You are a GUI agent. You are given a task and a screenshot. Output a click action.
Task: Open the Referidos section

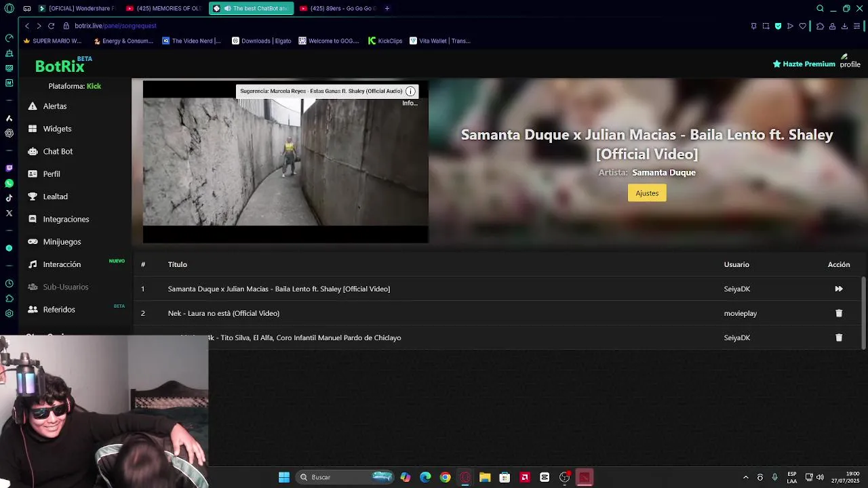pyautogui.click(x=59, y=310)
